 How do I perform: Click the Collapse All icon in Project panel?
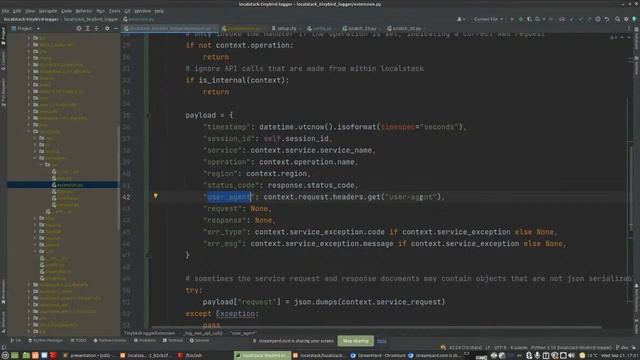(97, 29)
